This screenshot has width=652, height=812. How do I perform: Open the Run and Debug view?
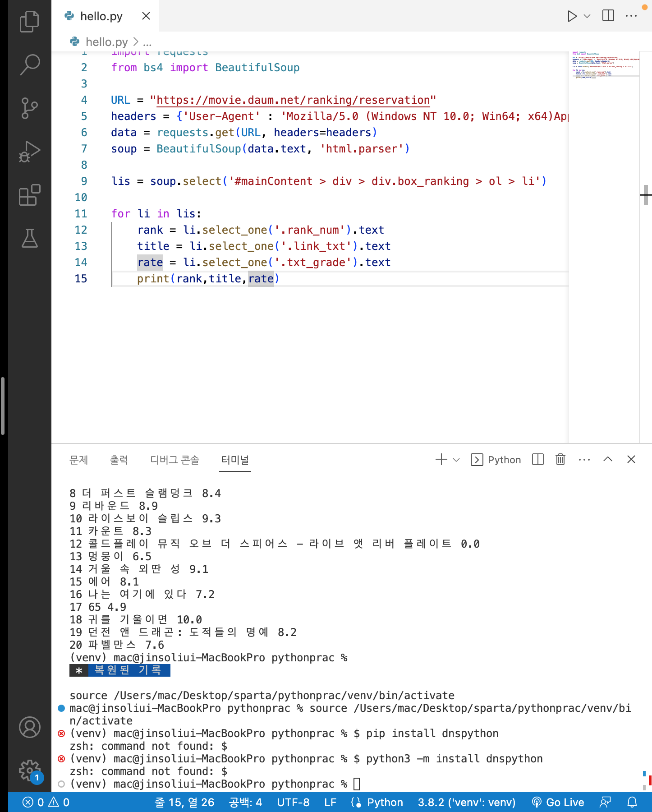click(30, 152)
